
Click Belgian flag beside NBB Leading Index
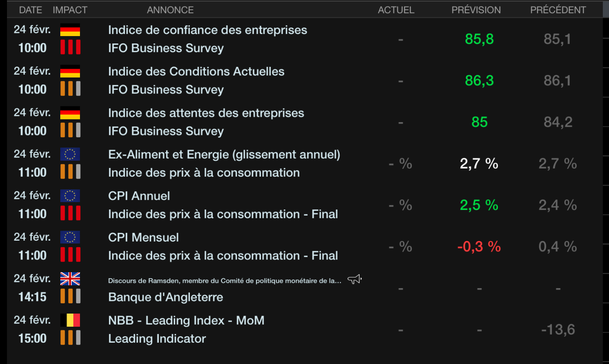coord(70,320)
